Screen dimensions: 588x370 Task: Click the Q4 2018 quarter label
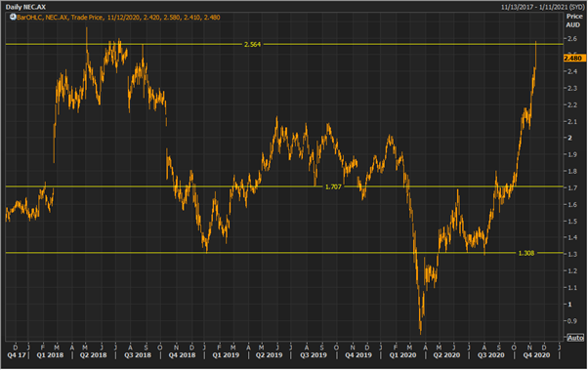tap(182, 355)
